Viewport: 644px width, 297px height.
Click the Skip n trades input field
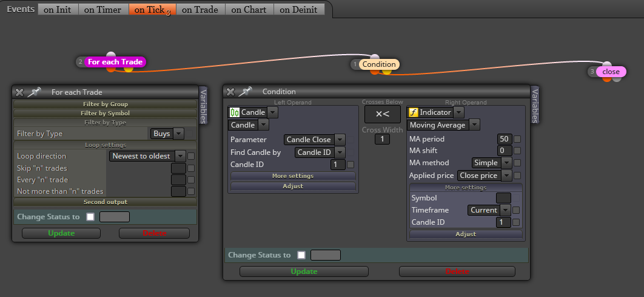(179, 168)
